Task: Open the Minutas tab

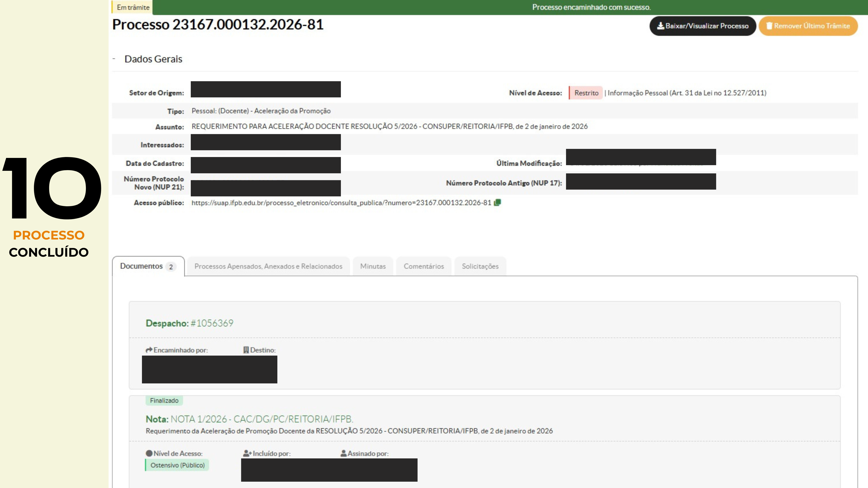Action: click(373, 266)
